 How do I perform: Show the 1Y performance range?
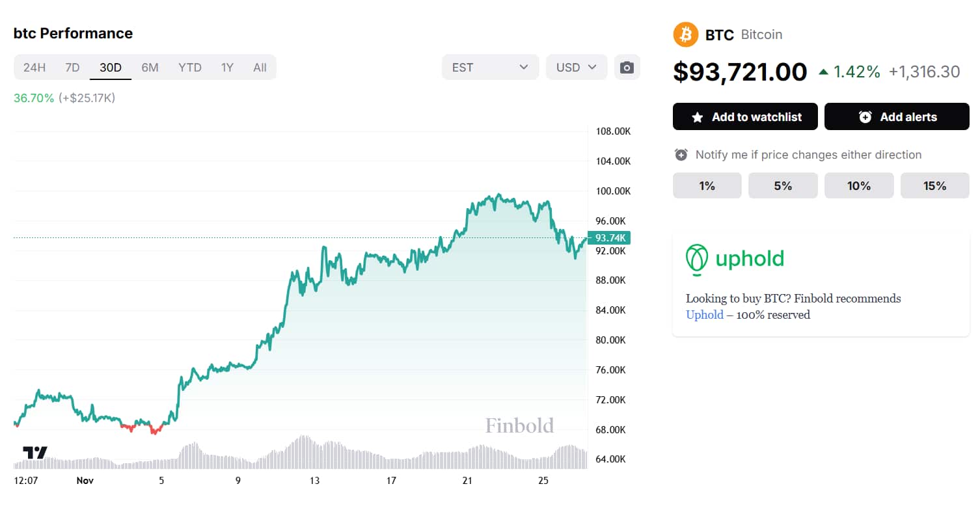[x=227, y=68]
